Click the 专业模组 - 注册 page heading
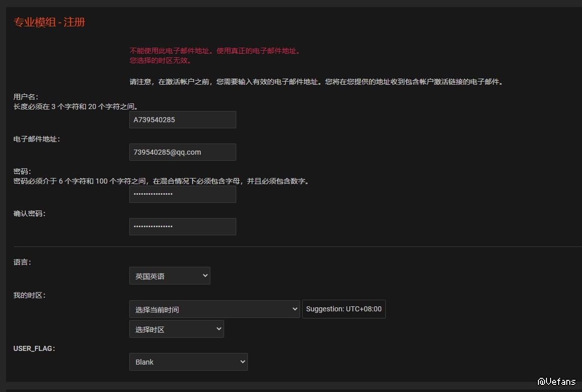This screenshot has width=582, height=392. (x=49, y=22)
